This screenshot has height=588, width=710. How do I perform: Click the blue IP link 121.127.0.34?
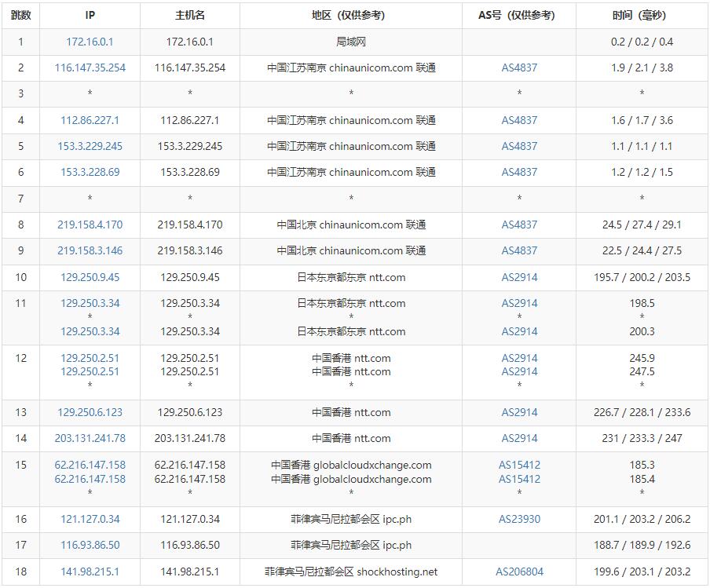(90, 519)
